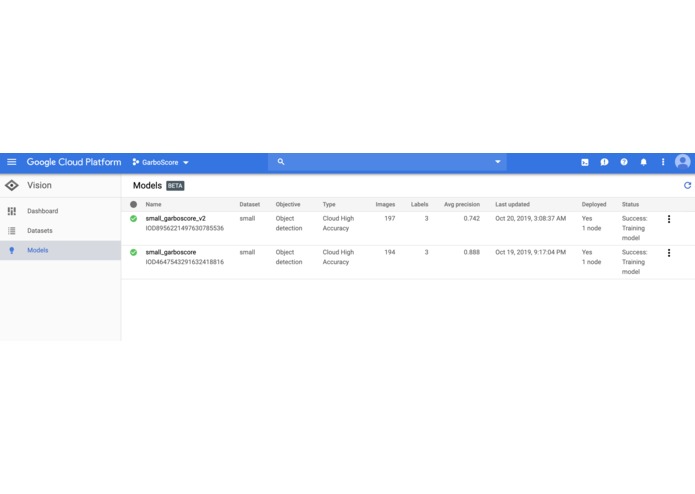Viewport: 695px width, 494px height.
Task: Click the BETA badge
Action: 175,186
